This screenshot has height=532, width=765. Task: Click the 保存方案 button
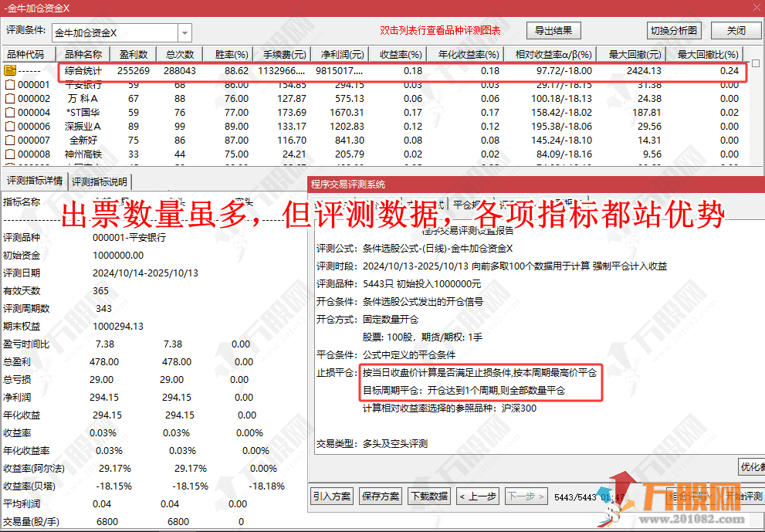[x=381, y=496]
